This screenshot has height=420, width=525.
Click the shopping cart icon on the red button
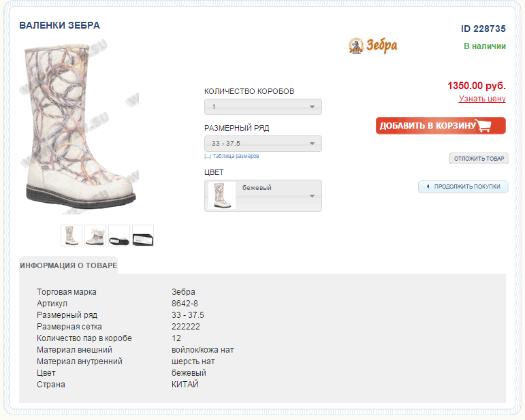[x=484, y=125]
